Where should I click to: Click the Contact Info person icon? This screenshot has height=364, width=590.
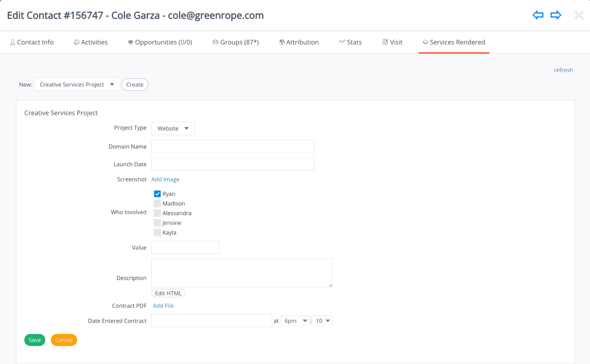pos(12,42)
